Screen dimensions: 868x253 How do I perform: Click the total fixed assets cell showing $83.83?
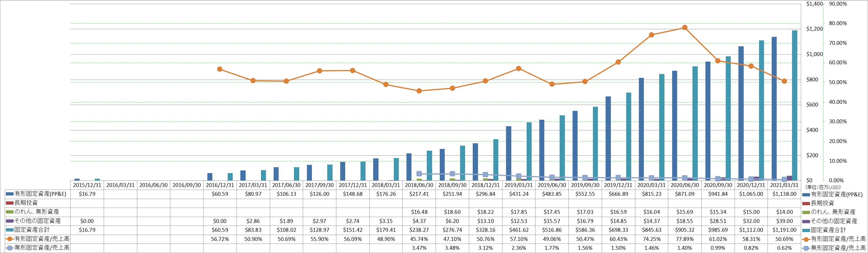253,230
